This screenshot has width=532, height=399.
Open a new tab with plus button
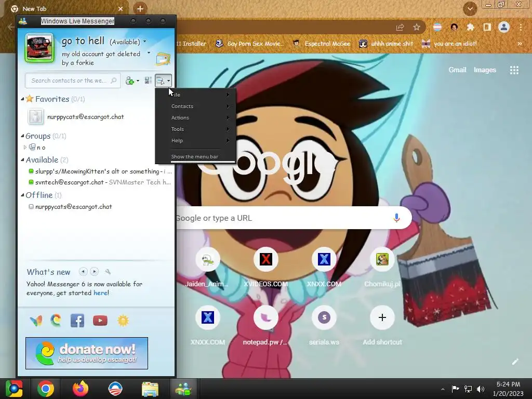pyautogui.click(x=140, y=9)
